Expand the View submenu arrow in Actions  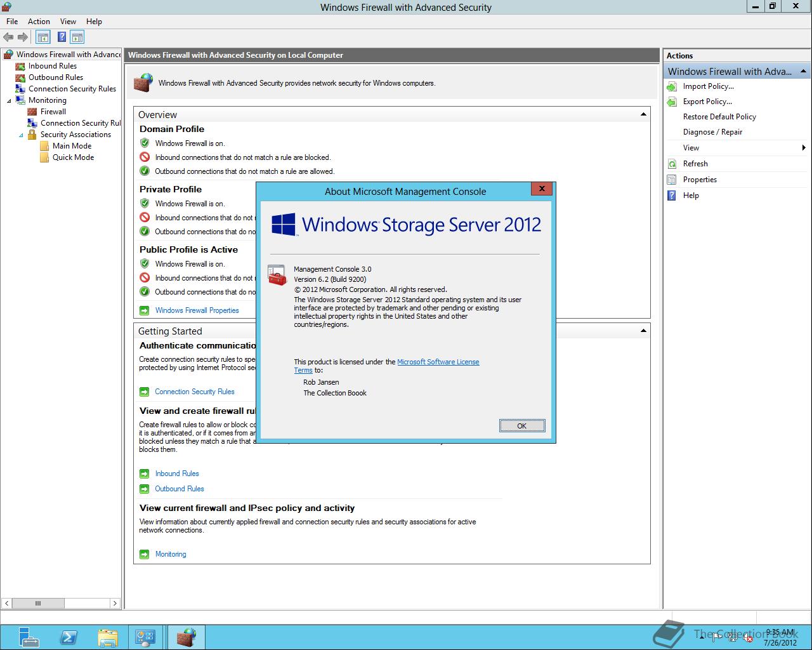pyautogui.click(x=804, y=148)
